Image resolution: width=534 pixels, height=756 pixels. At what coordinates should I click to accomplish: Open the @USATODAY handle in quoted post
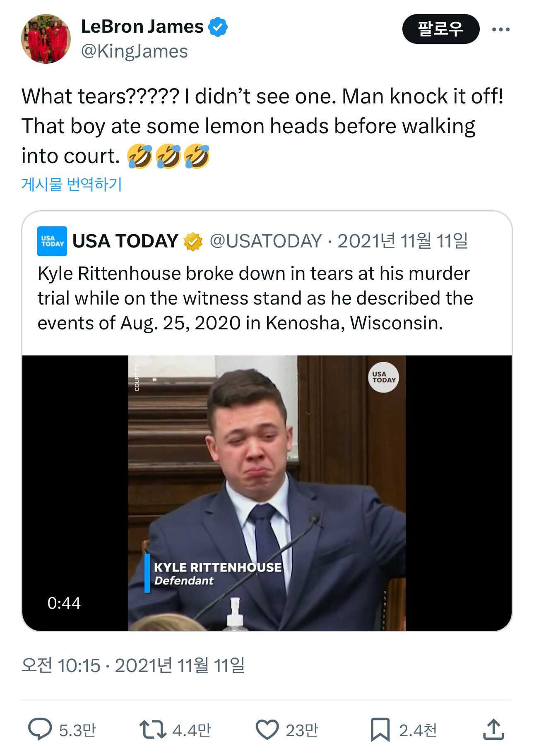[x=266, y=241]
